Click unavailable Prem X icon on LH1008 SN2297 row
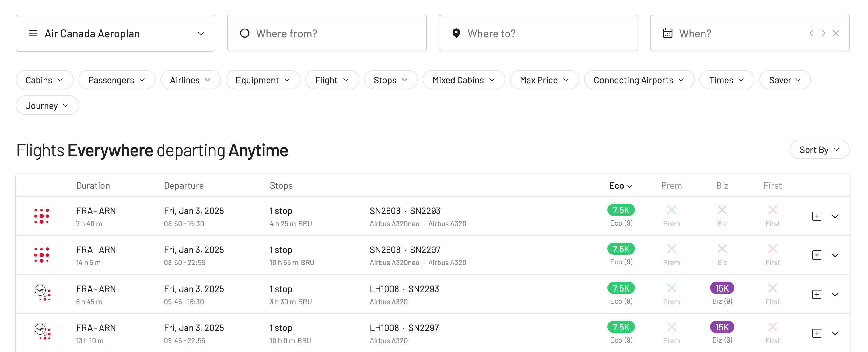Image resolution: width=868 pixels, height=352 pixels. pos(671,327)
